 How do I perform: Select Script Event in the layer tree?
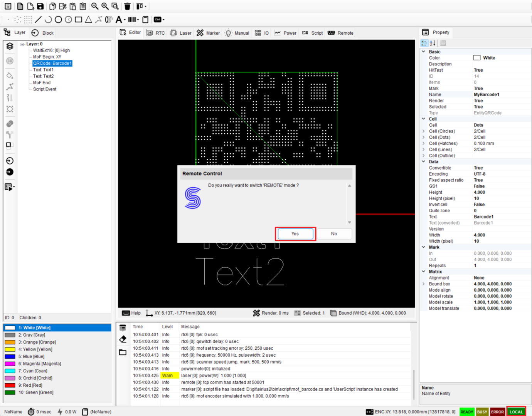[x=45, y=89]
